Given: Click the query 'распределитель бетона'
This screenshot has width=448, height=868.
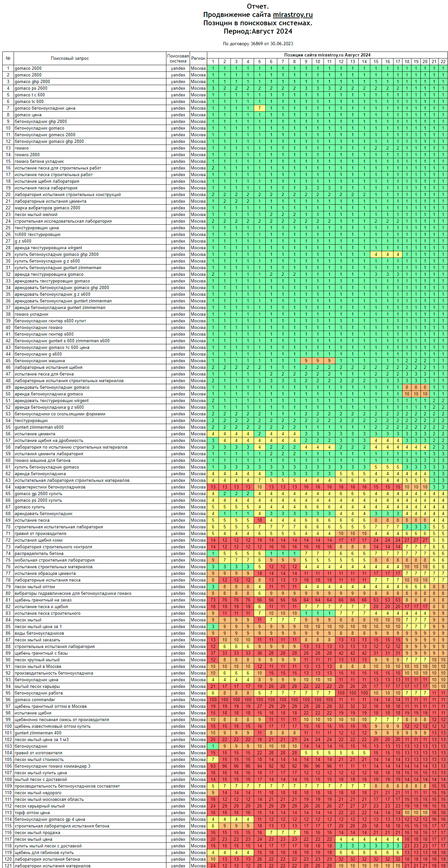Looking at the screenshot, I should (x=39, y=554).
